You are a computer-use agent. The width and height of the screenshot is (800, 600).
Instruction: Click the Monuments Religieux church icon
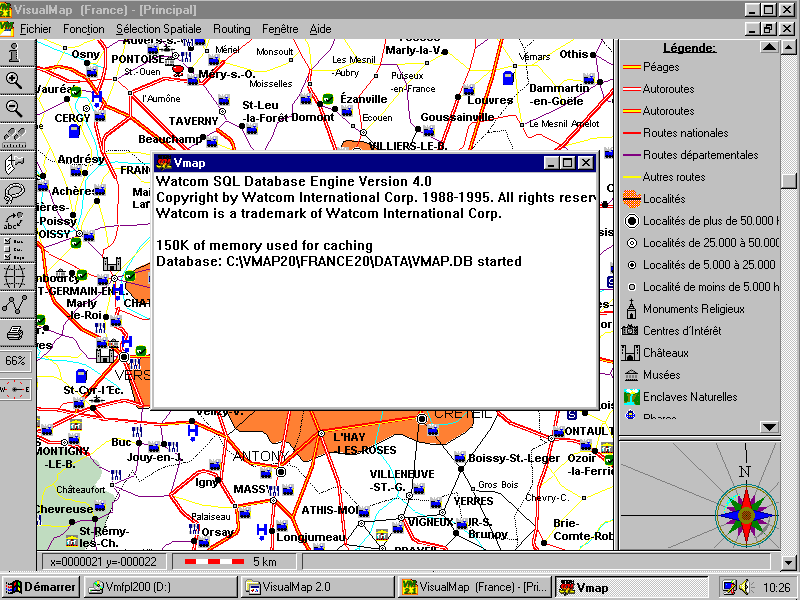point(631,309)
